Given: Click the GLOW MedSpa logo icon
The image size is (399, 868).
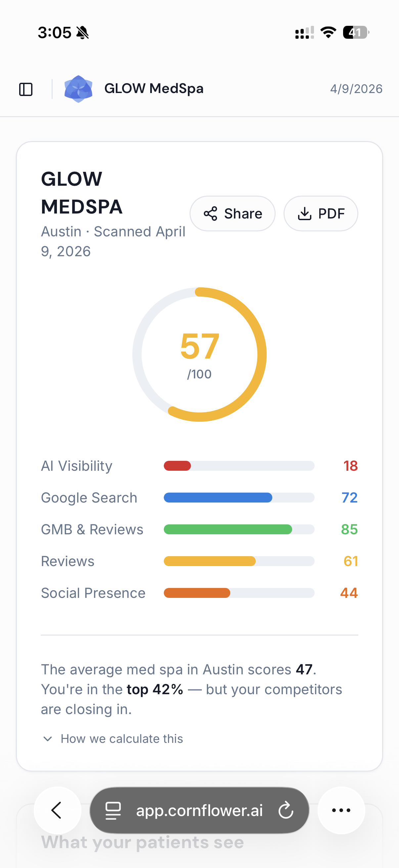Looking at the screenshot, I should (79, 89).
